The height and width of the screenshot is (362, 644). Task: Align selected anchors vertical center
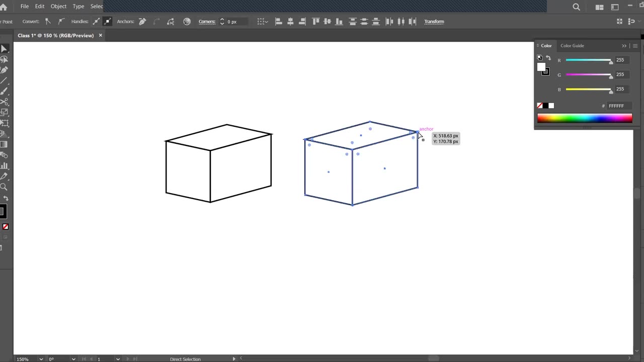click(328, 22)
